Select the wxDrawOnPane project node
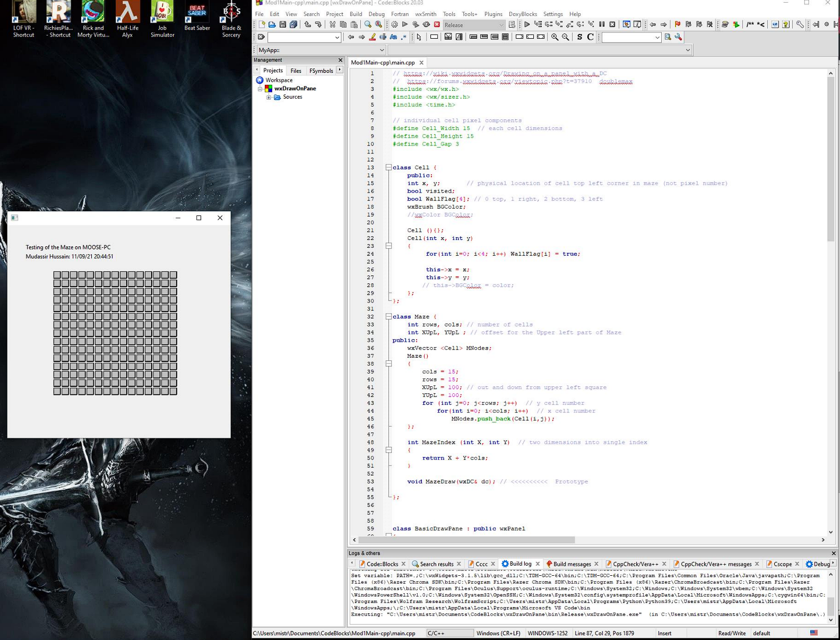Viewport: 840px width, 640px height. click(x=295, y=89)
